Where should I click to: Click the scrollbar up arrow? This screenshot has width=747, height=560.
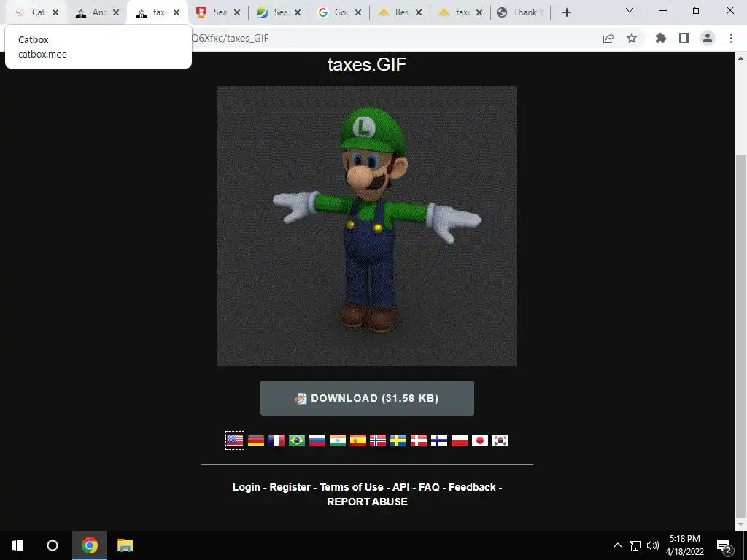[x=741, y=58]
